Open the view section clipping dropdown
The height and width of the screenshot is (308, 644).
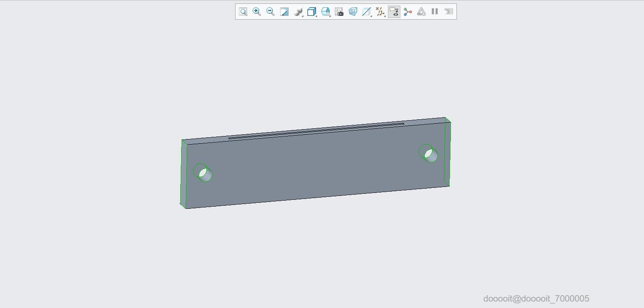pos(367,12)
